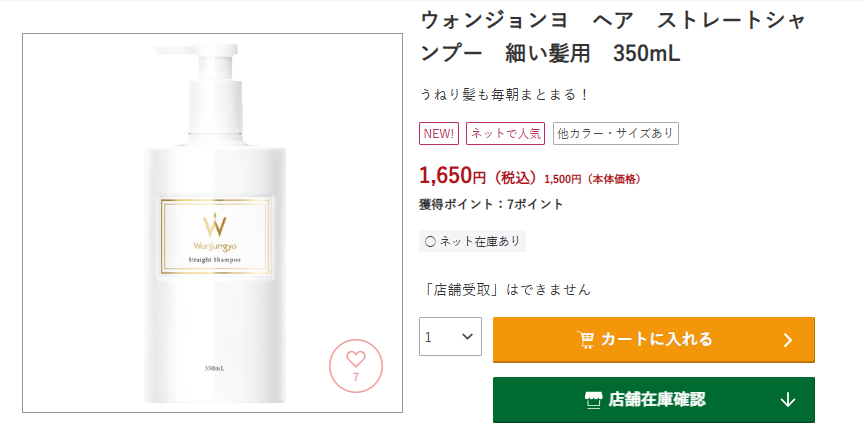Click the ネット在庫あり stock status indicator
This screenshot has height=434, width=862.
click(x=472, y=241)
